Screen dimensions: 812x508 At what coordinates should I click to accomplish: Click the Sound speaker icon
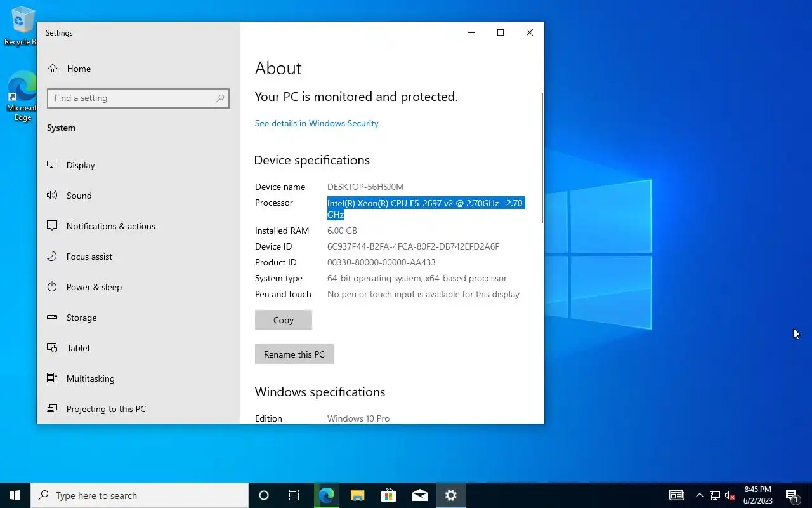click(x=52, y=196)
